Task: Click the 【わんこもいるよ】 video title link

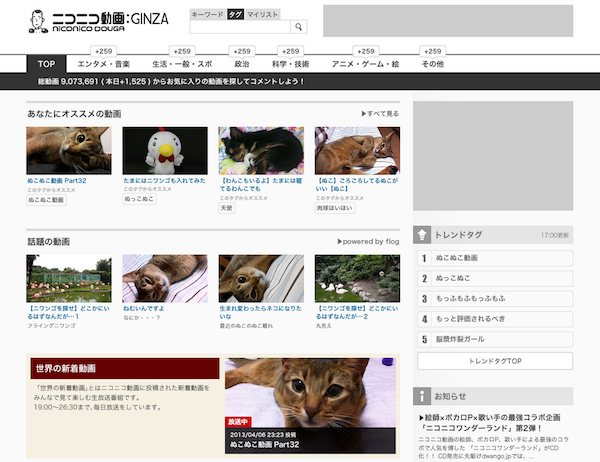Action: [261, 184]
